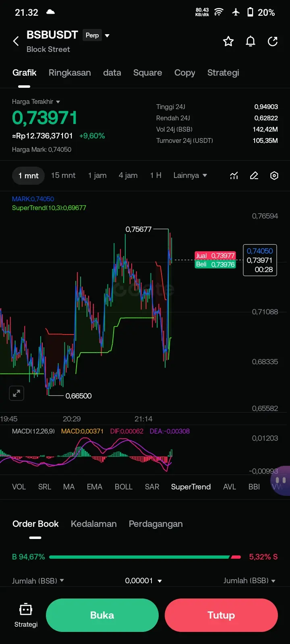Tap the Jual 0,73977 price label
This screenshot has width=290, height=644.
click(x=215, y=256)
